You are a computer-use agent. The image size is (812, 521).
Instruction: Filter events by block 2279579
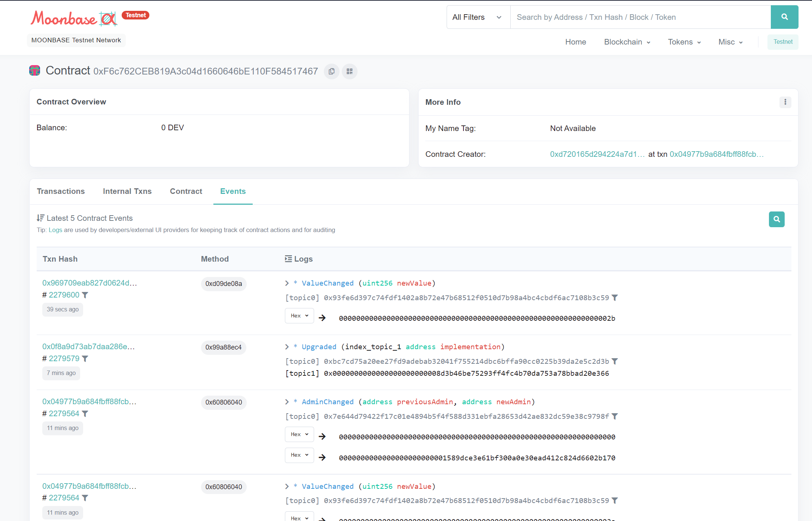pyautogui.click(x=85, y=359)
